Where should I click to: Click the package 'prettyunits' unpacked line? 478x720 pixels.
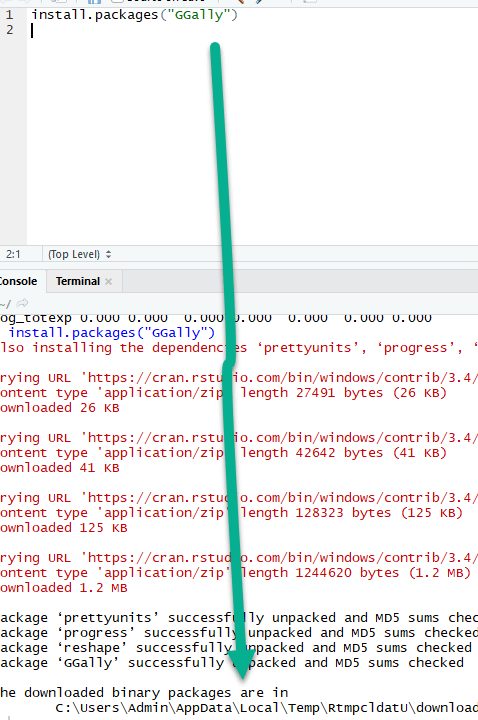pos(239,618)
